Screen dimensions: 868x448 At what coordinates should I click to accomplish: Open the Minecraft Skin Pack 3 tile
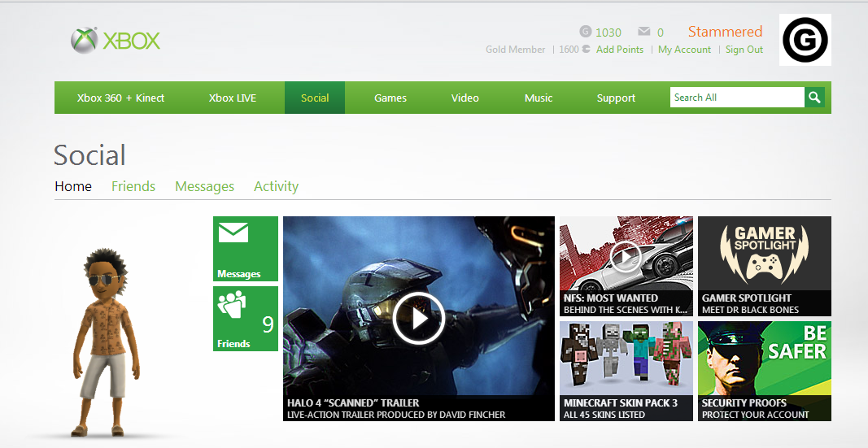[x=626, y=371]
